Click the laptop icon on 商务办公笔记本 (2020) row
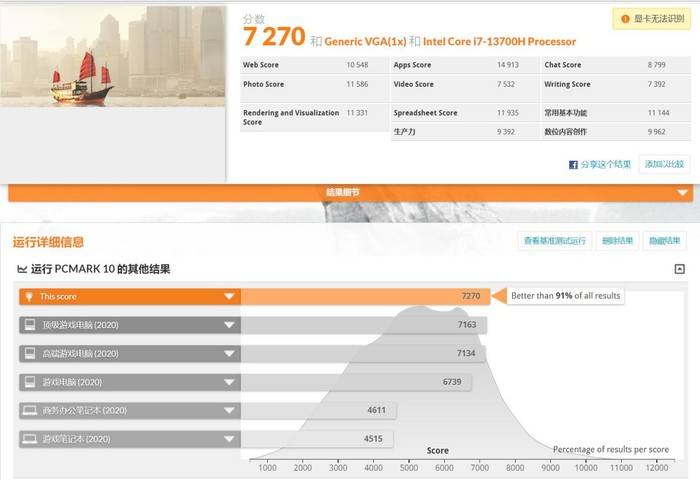 tap(30, 410)
